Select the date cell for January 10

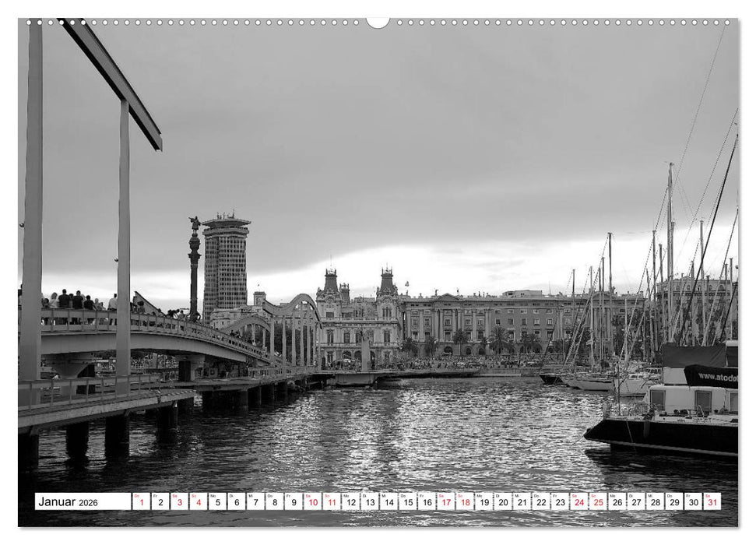coord(313,501)
